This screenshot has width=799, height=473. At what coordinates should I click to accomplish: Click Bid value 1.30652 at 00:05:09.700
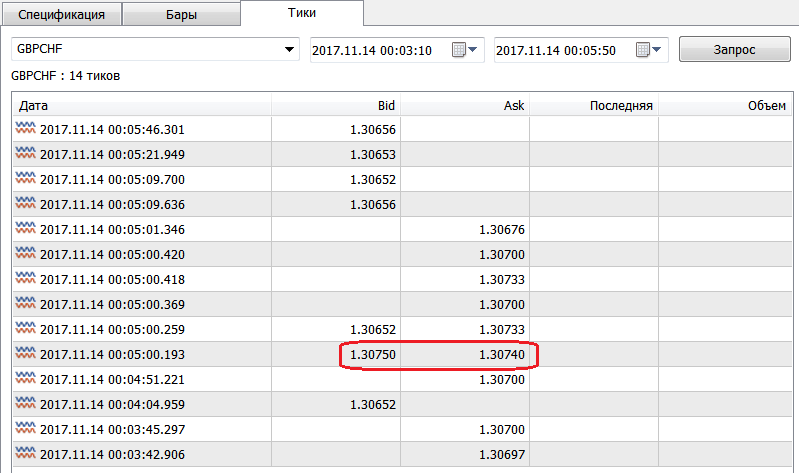[372, 179]
